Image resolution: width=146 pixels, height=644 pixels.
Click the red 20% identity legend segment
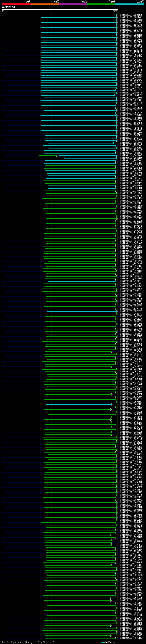click(16, 4)
